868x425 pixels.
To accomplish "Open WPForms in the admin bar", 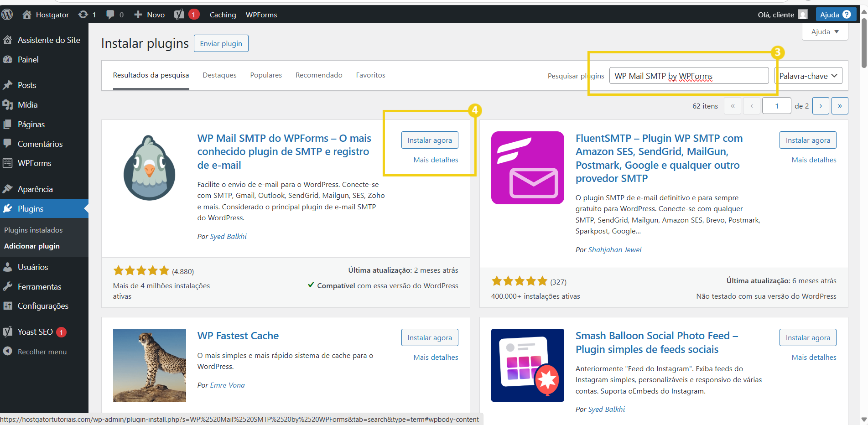I will [261, 15].
